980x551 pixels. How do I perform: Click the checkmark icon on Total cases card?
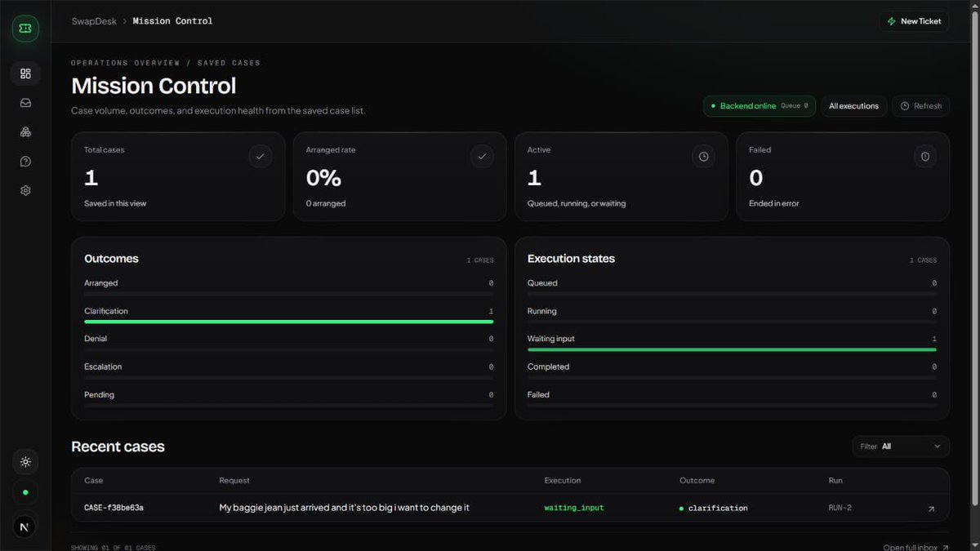[x=261, y=156]
